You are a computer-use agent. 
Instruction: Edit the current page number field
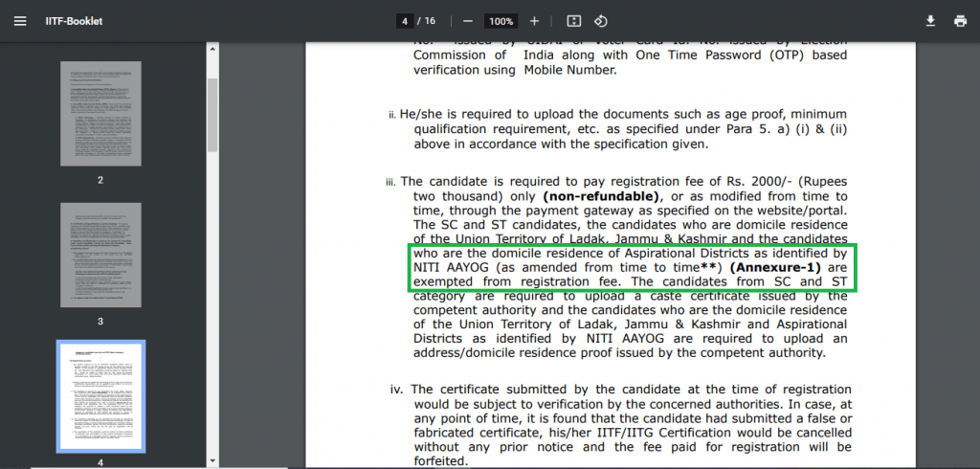tap(405, 21)
